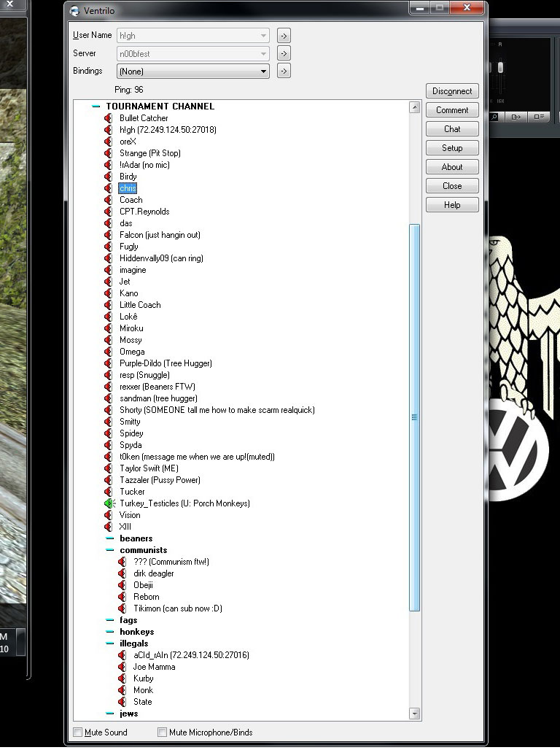Open Setup settings

(x=452, y=148)
